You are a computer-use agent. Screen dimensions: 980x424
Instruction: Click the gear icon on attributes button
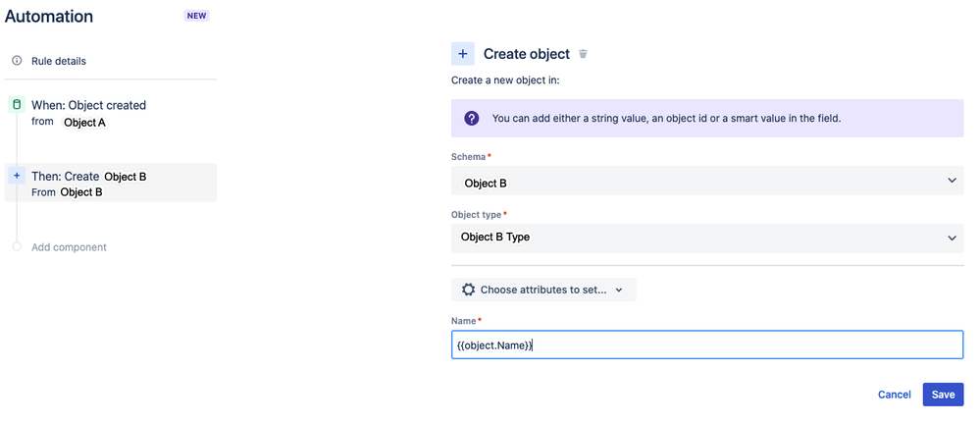click(468, 290)
